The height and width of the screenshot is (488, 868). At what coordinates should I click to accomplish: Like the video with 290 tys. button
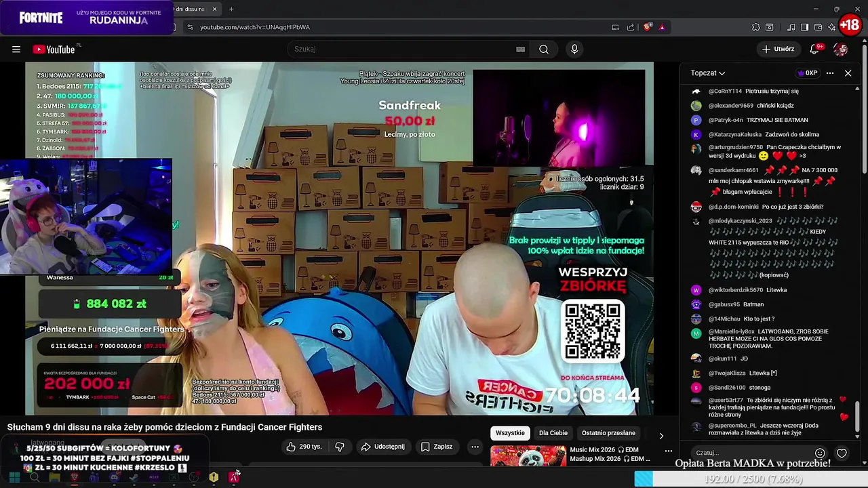click(304, 447)
